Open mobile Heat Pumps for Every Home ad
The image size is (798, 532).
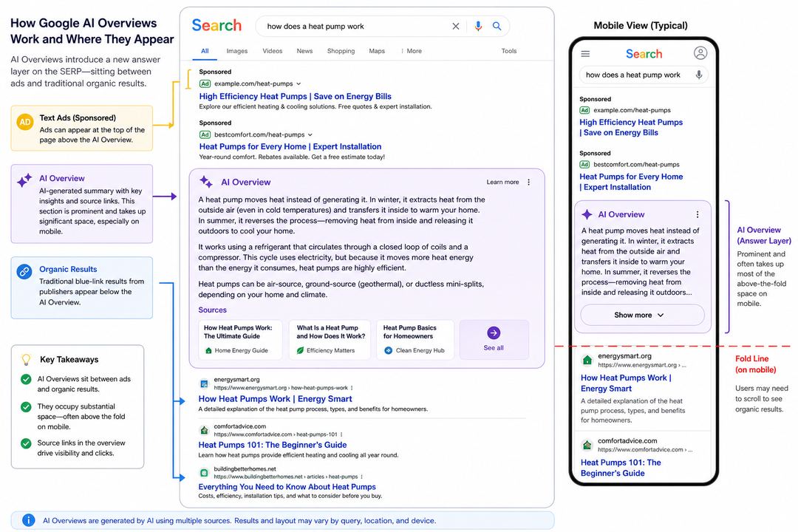[631, 182]
